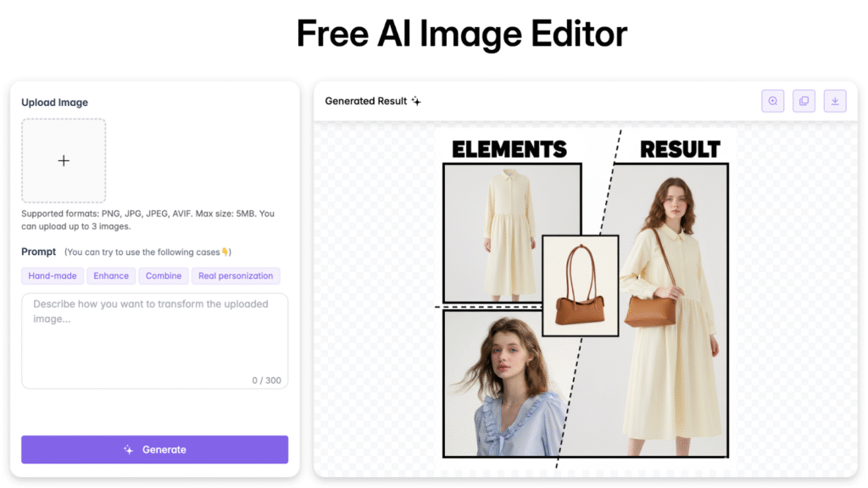Pick the Combine prompt preset

[164, 276]
